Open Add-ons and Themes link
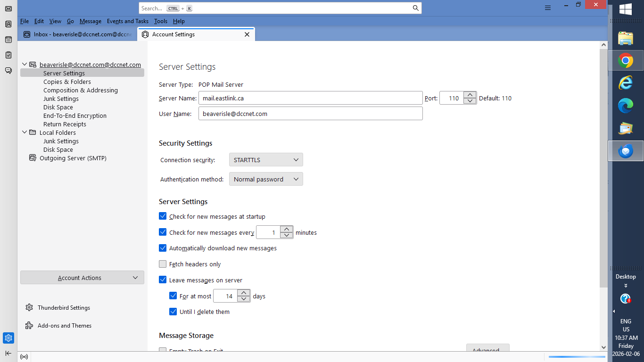The image size is (644, 362). pyautogui.click(x=65, y=326)
